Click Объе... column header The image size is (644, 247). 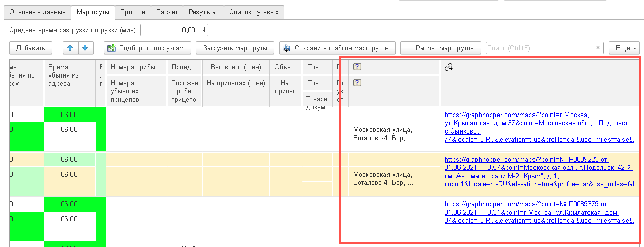point(286,67)
